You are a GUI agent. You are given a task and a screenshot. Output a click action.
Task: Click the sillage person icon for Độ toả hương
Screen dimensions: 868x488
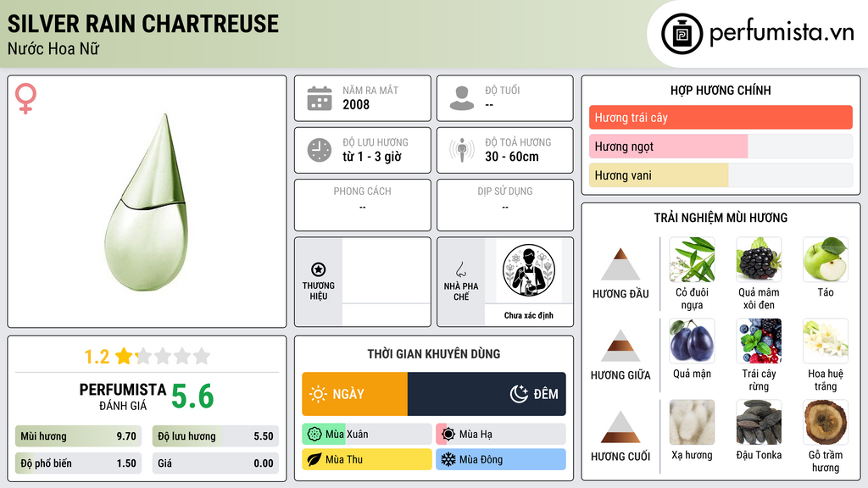(462, 150)
